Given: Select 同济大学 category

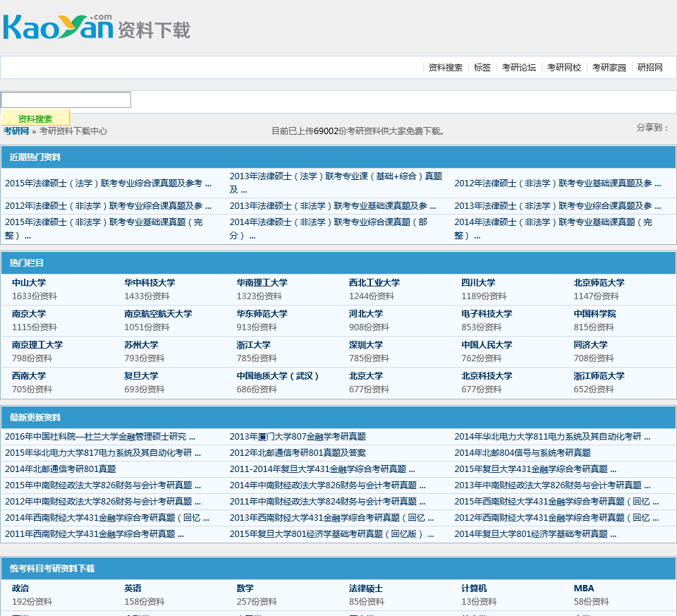Looking at the screenshot, I should (590, 345).
